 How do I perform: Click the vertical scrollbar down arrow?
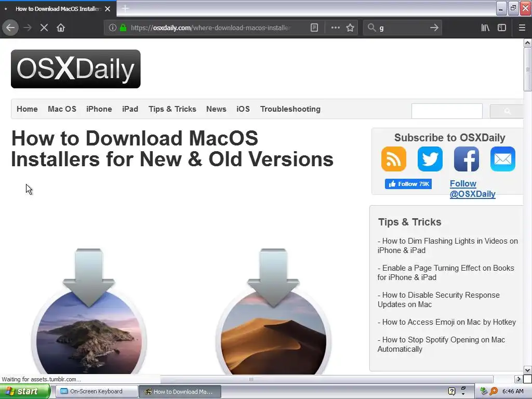(528, 370)
